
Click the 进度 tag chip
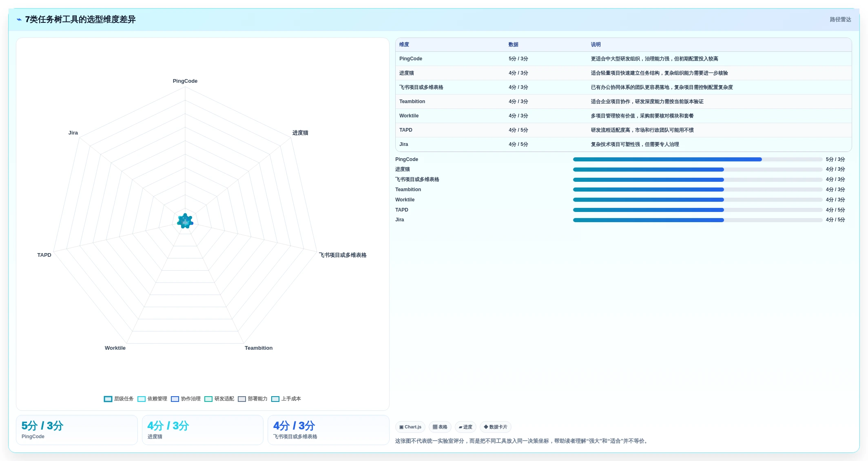(465, 427)
